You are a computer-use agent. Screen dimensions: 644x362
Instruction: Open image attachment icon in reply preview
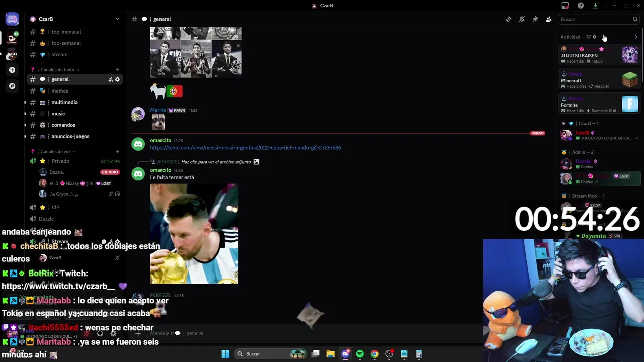coord(256,162)
